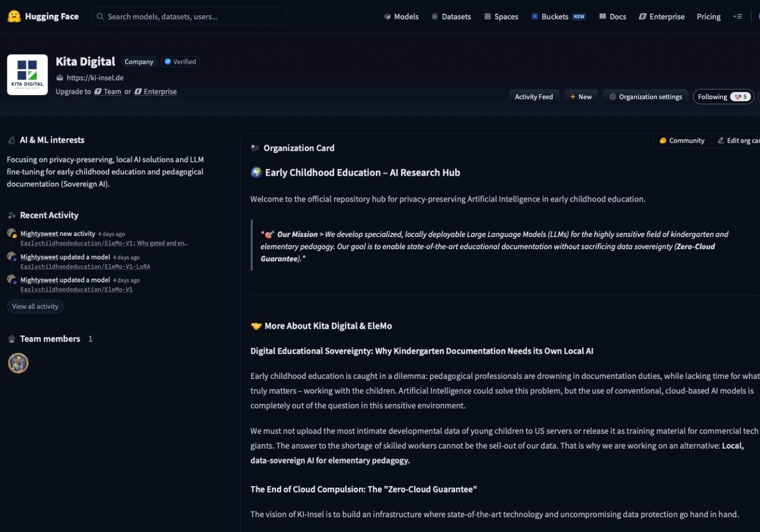Open the last Earlychildhoodeducation/EleMo-V1 model link
This screenshot has height=532, width=760.
click(x=77, y=289)
